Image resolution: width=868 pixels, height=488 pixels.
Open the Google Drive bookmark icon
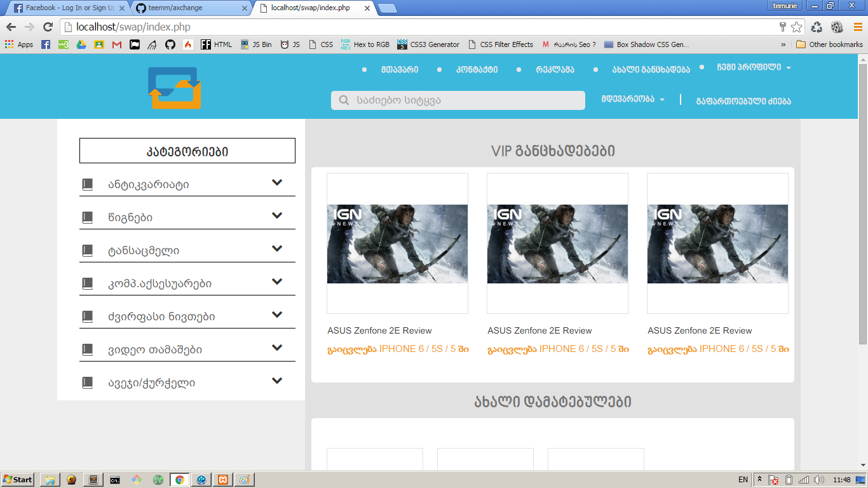tap(81, 44)
